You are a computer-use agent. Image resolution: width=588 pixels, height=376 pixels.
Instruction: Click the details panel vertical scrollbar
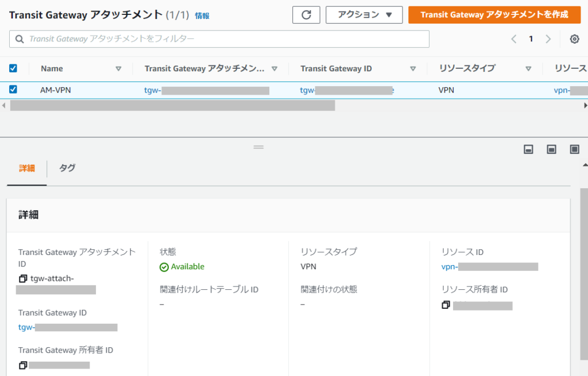pyautogui.click(x=584, y=274)
